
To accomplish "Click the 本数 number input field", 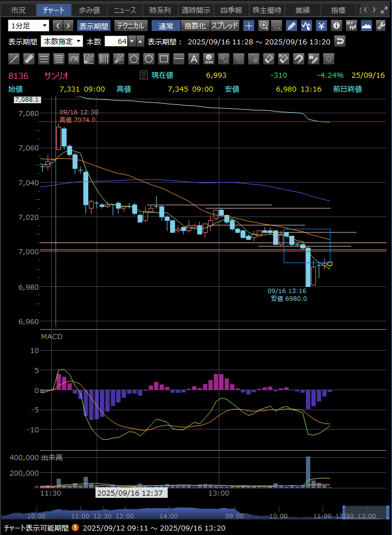I will coord(115,41).
